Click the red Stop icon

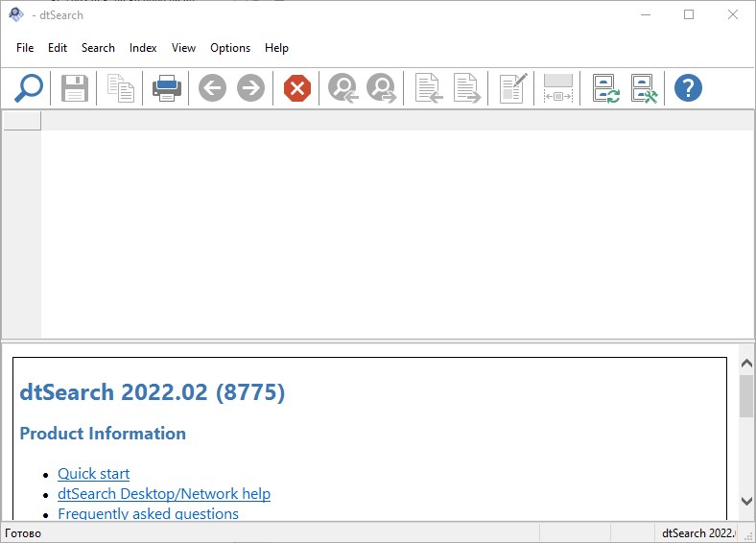pyautogui.click(x=297, y=88)
